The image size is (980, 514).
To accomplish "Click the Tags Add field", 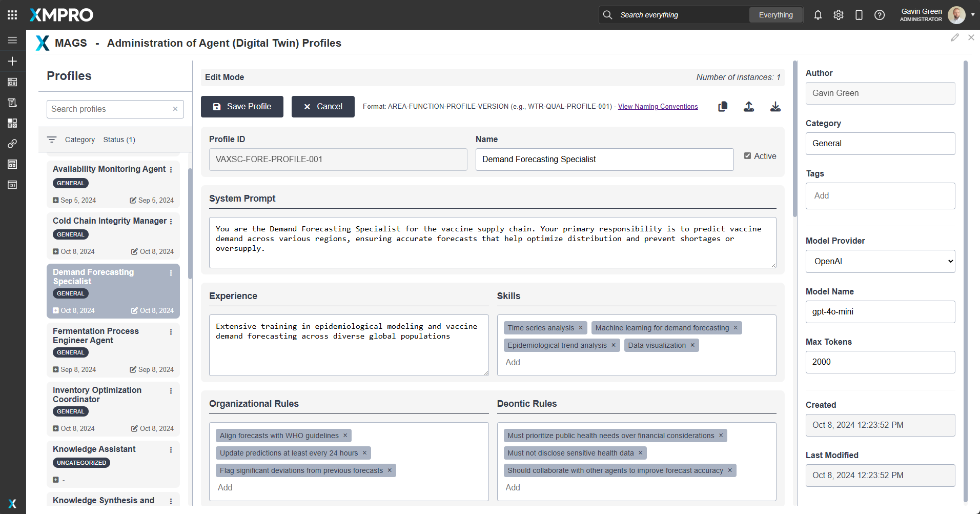I will tap(881, 196).
